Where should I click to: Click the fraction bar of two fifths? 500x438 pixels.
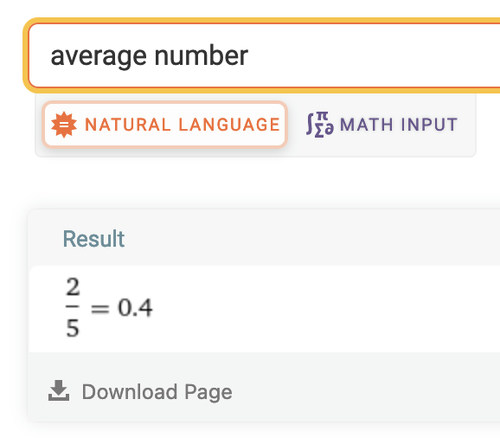(x=73, y=306)
